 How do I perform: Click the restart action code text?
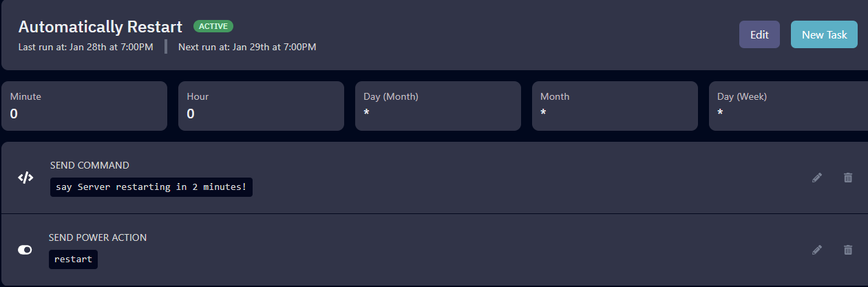[x=73, y=259]
